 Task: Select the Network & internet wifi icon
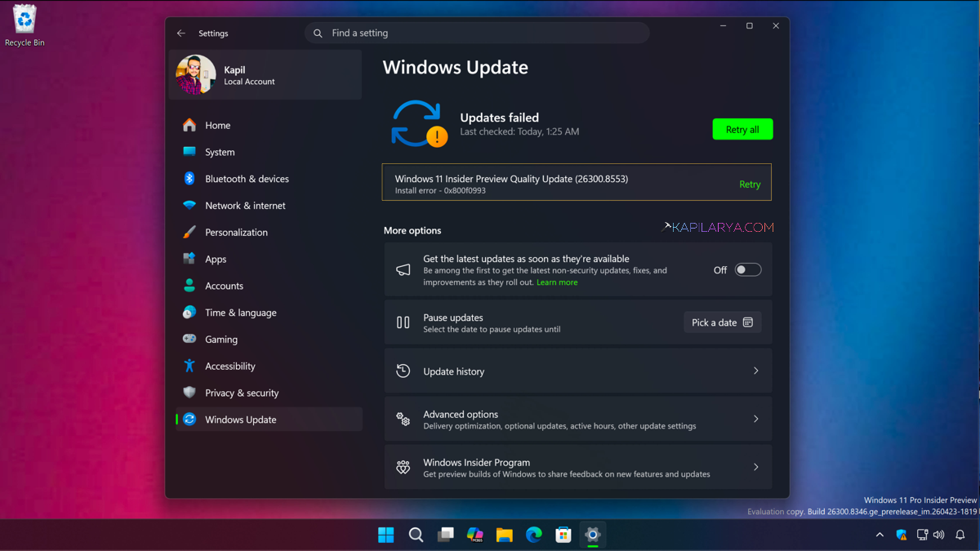pyautogui.click(x=189, y=206)
